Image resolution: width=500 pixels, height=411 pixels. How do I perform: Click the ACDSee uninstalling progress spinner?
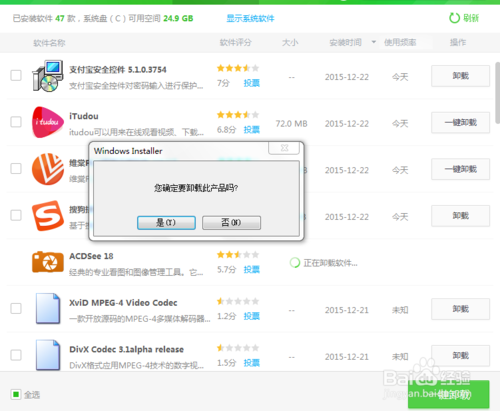[295, 263]
